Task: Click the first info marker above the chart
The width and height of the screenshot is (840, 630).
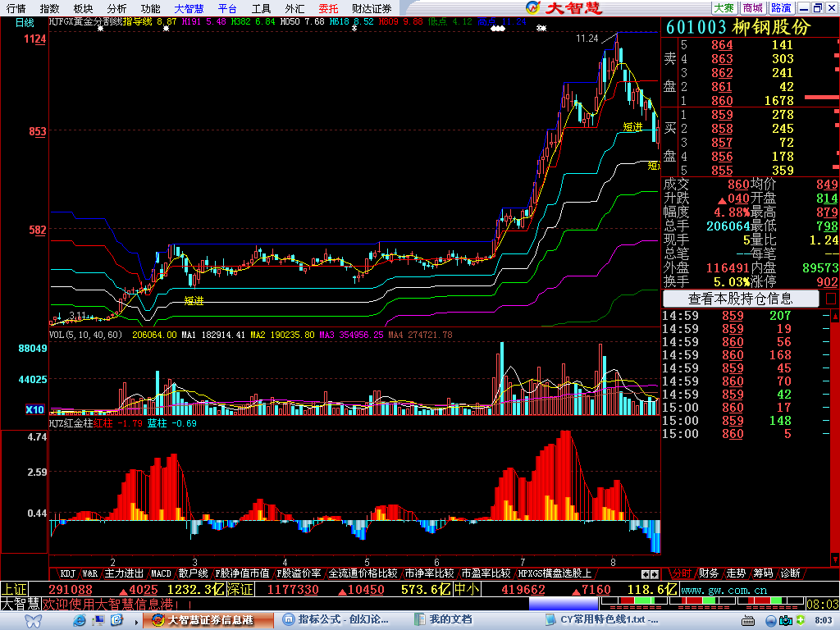Action: [x=100, y=29]
